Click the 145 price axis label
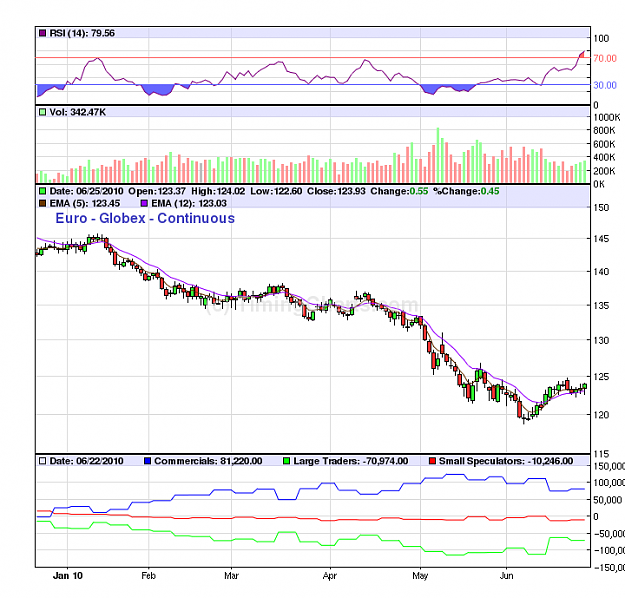625x598 pixels. click(601, 239)
